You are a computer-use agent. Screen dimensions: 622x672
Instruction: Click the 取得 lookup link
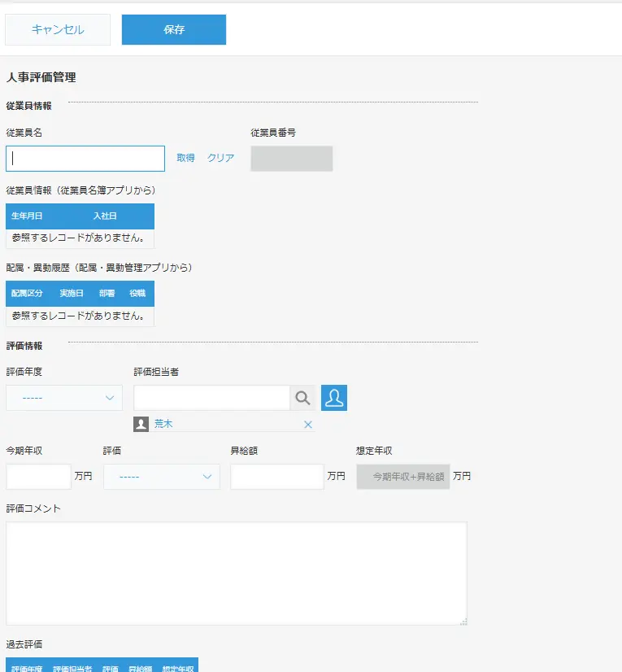(185, 159)
